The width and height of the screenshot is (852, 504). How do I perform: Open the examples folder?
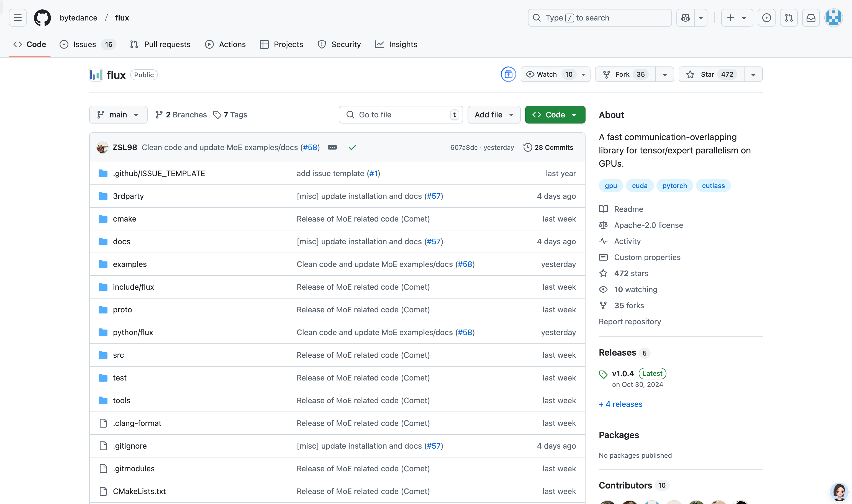pos(130,264)
